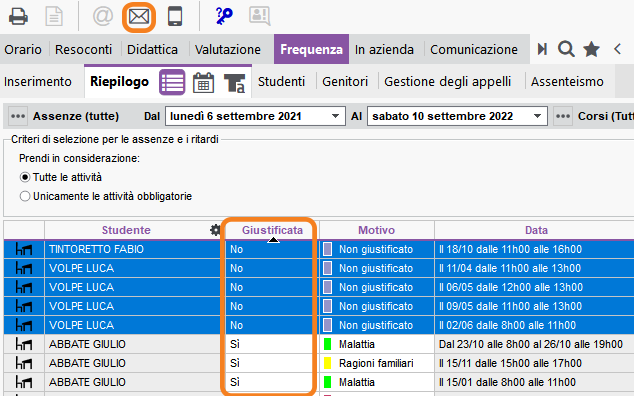The height and width of the screenshot is (396, 634).
Task: Select Tutte le attività radio button
Action: (25, 177)
